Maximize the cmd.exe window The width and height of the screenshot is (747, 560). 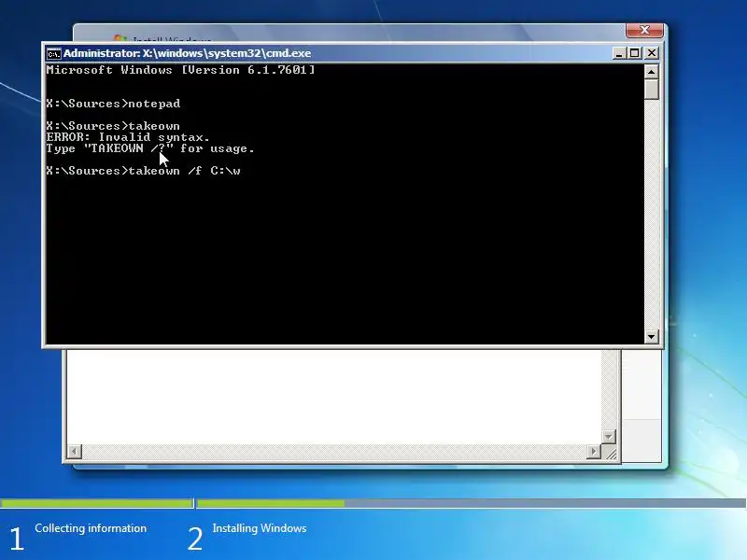[x=635, y=53]
